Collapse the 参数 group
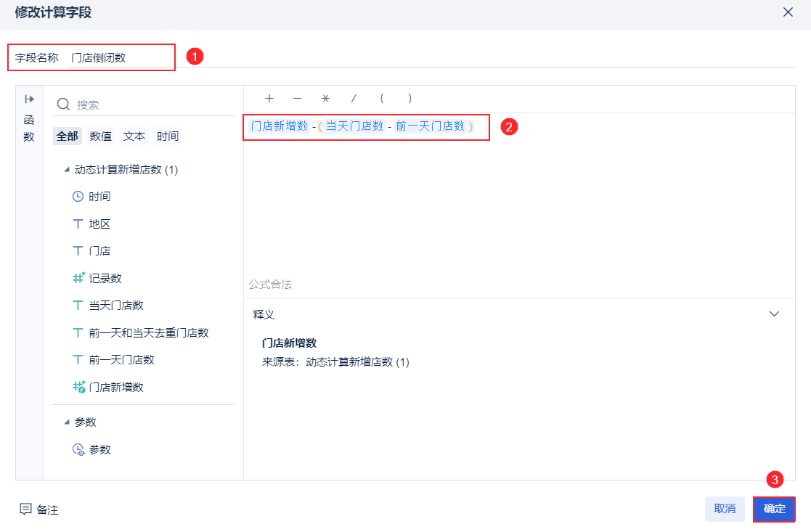The image size is (811, 532). (68, 422)
